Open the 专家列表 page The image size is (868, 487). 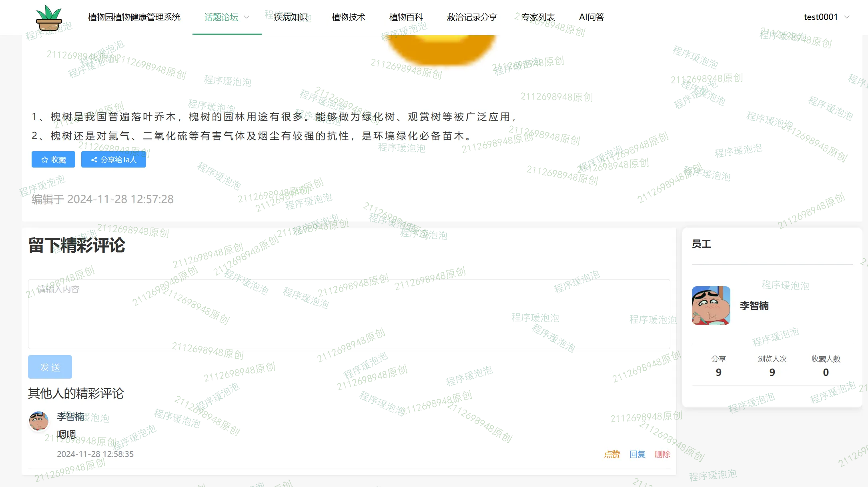538,17
